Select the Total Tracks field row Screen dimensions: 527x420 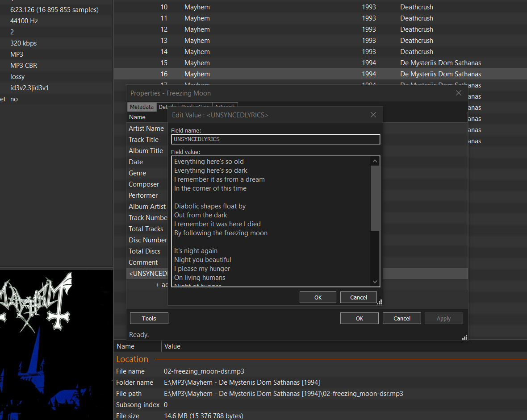(147, 229)
